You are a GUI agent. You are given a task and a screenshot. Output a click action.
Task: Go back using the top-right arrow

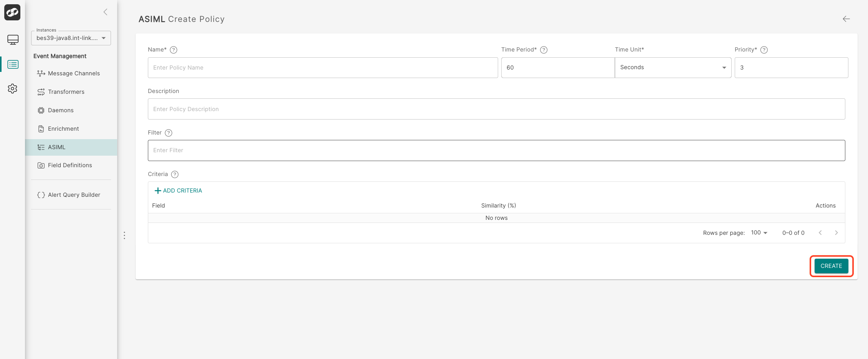click(x=846, y=19)
